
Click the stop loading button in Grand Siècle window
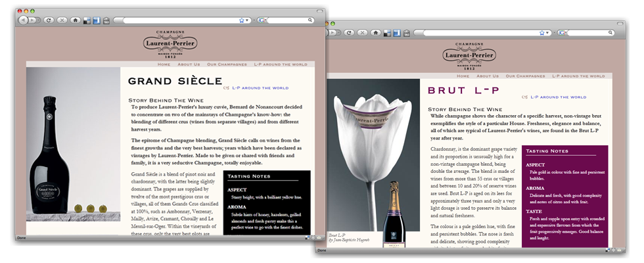(x=62, y=20)
